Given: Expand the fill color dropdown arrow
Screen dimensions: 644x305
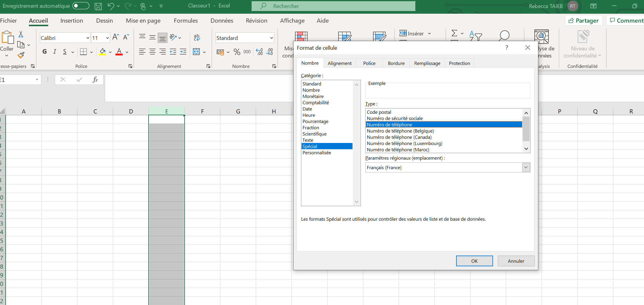Looking at the screenshot, I should tap(110, 52).
